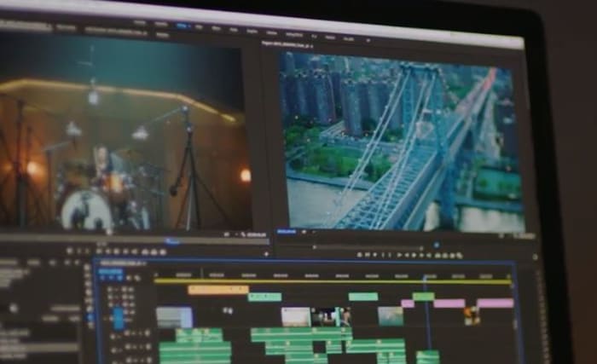Click the Source monitor blue playhead marker
Viewport: 597px width, 364px height.
172,241
